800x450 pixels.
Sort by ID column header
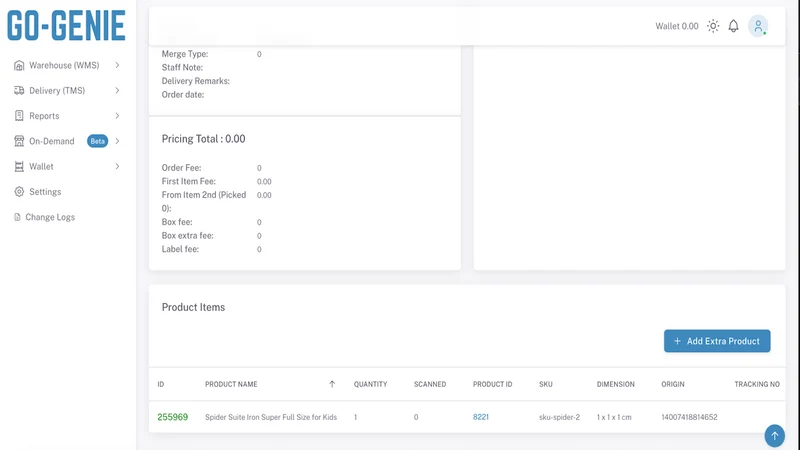click(x=161, y=384)
